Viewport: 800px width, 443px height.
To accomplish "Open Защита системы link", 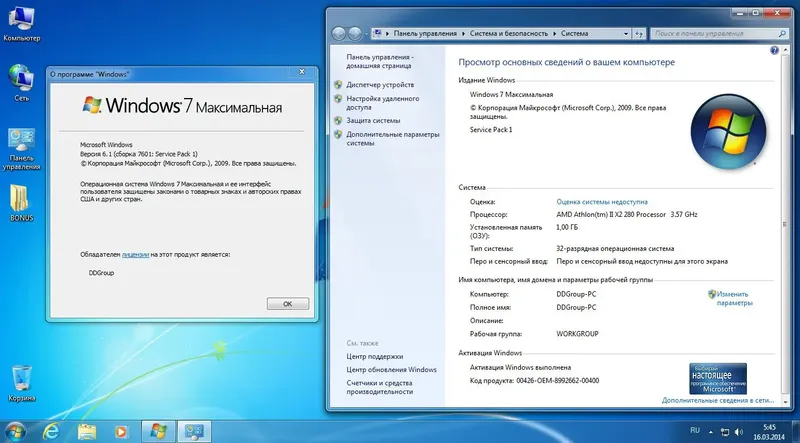I will pos(373,121).
